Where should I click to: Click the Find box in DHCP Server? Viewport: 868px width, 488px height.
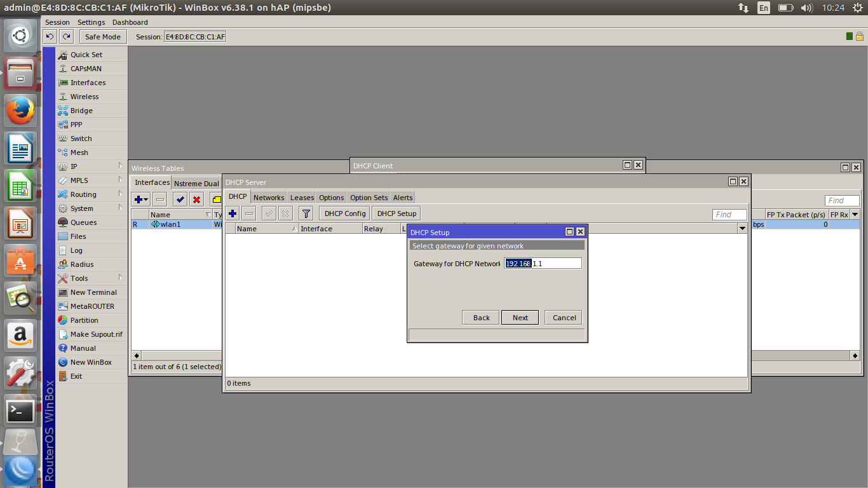(x=729, y=215)
